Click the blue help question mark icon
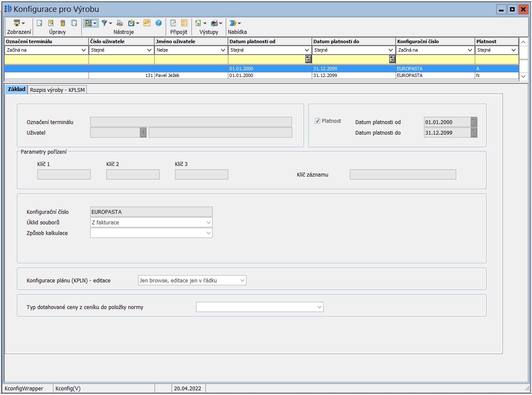532x395 pixels. tap(158, 23)
